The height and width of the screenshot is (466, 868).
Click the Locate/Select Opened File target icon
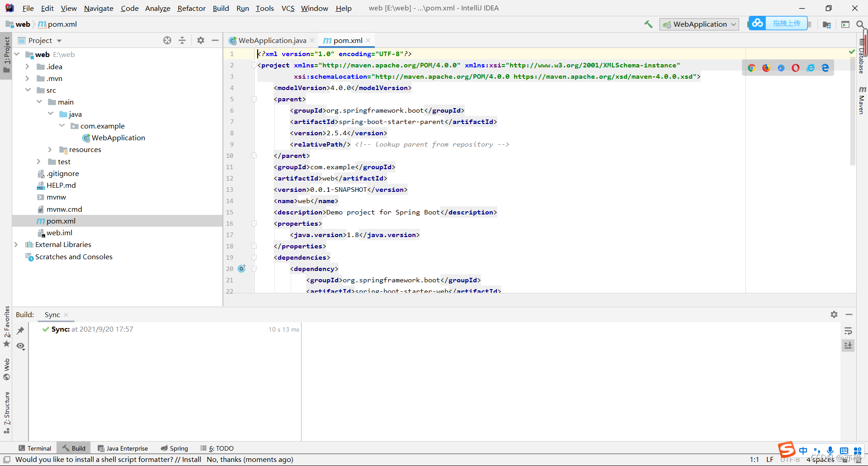click(167, 40)
